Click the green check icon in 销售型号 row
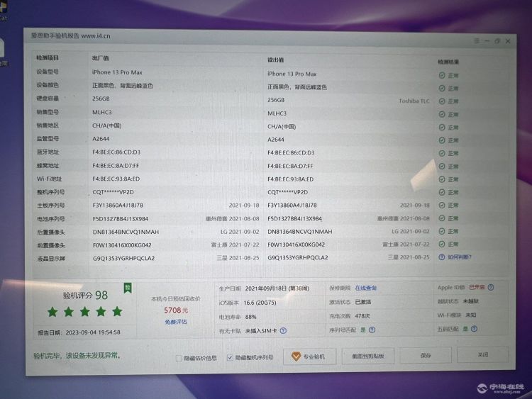Viewport: 532px width, 399px height. 442,114
